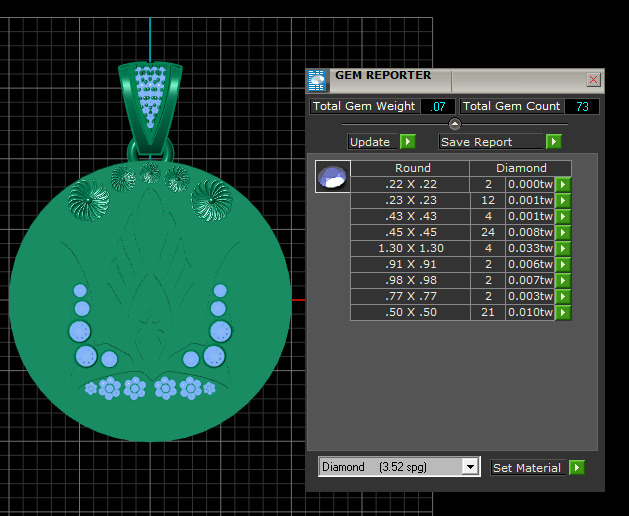Click the count 24 cell
The height and width of the screenshot is (516, 629).
click(488, 232)
